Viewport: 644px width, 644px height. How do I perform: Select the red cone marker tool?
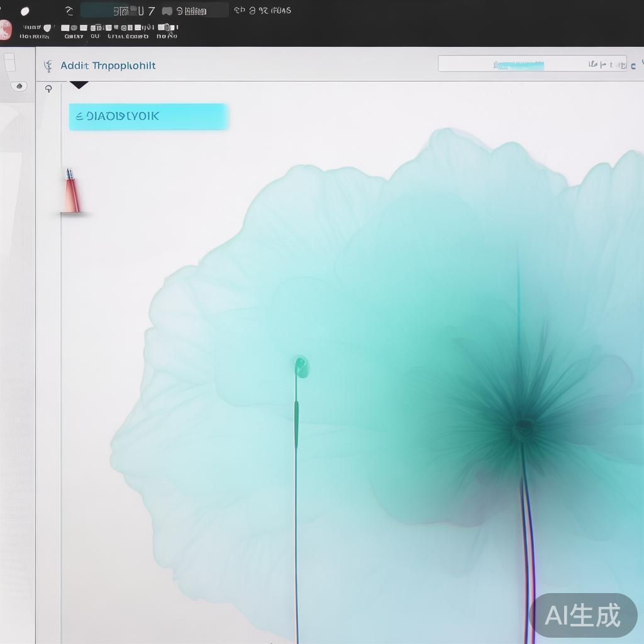coord(71,191)
